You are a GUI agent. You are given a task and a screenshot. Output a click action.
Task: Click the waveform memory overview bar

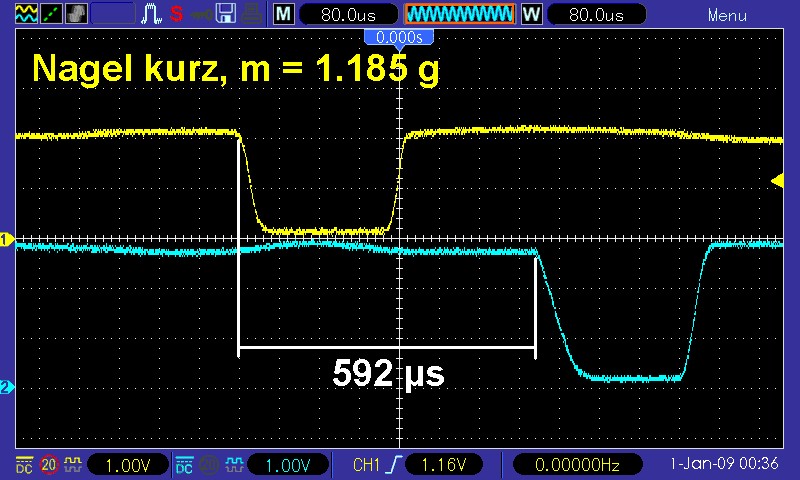coord(459,15)
